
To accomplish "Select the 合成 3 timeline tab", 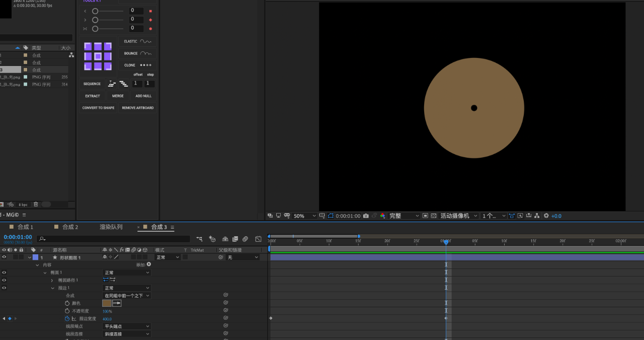I will pyautogui.click(x=159, y=227).
